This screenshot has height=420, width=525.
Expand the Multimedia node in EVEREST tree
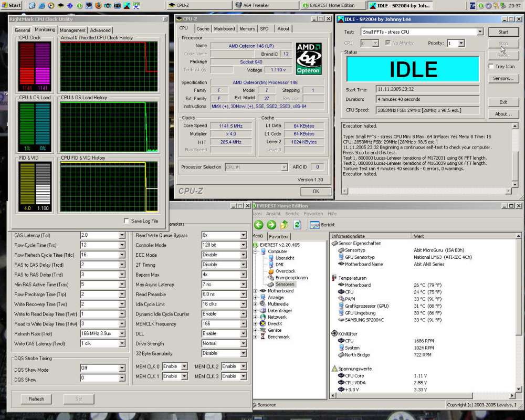256,304
